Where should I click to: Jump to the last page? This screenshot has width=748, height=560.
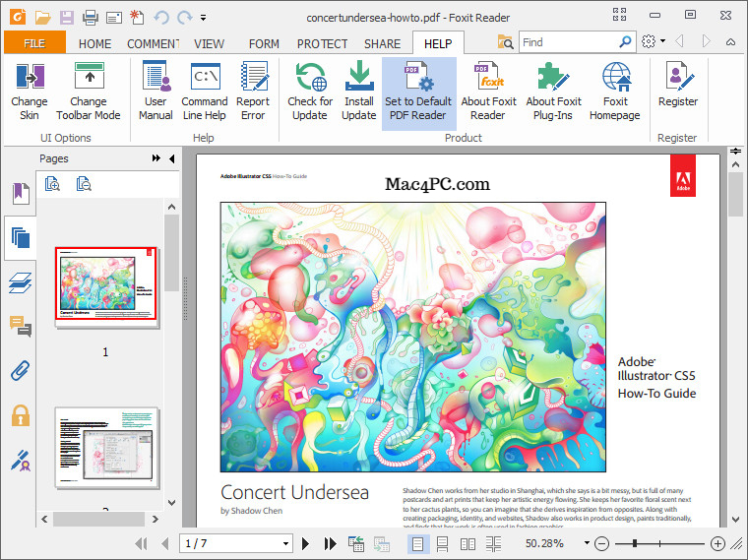click(330, 543)
